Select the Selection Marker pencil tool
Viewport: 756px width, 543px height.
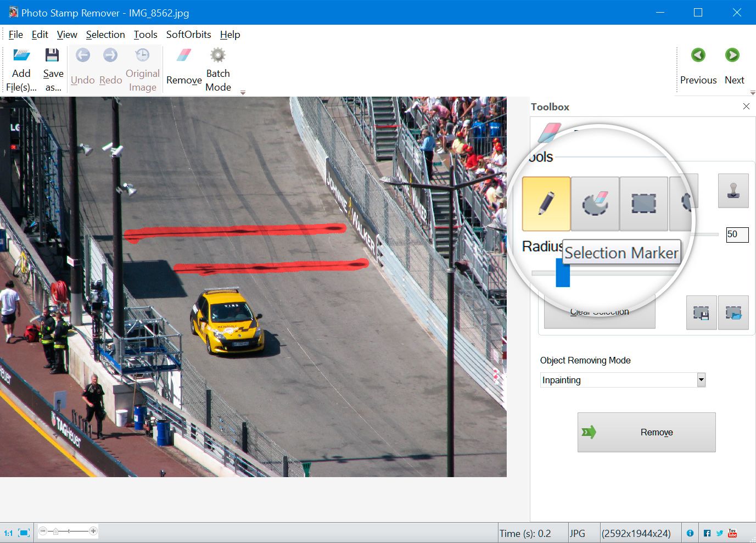click(x=546, y=204)
